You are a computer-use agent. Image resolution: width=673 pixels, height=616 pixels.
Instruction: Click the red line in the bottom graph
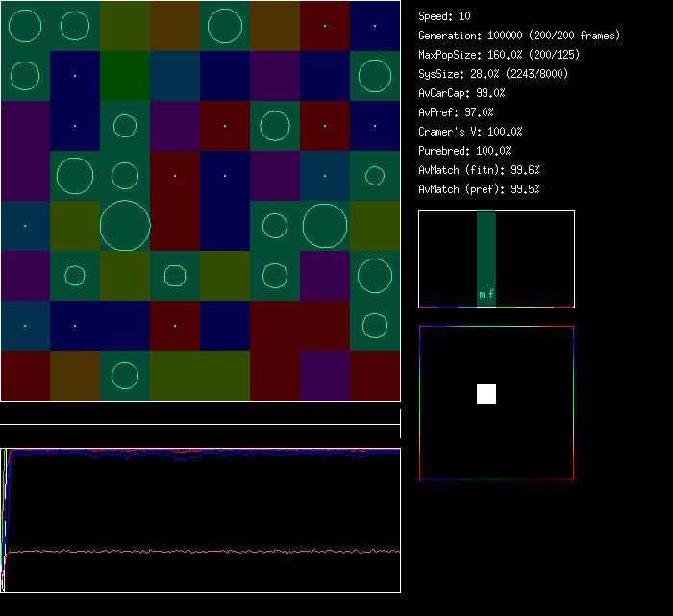click(192, 552)
